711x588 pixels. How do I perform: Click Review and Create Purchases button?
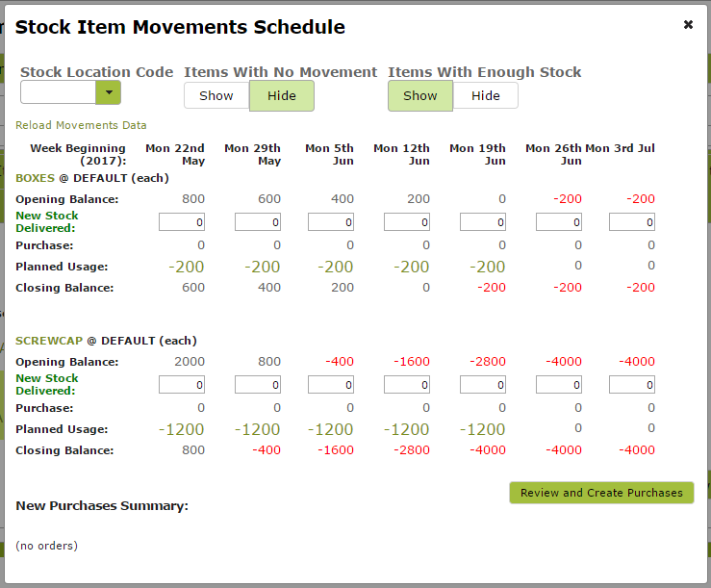tap(601, 493)
